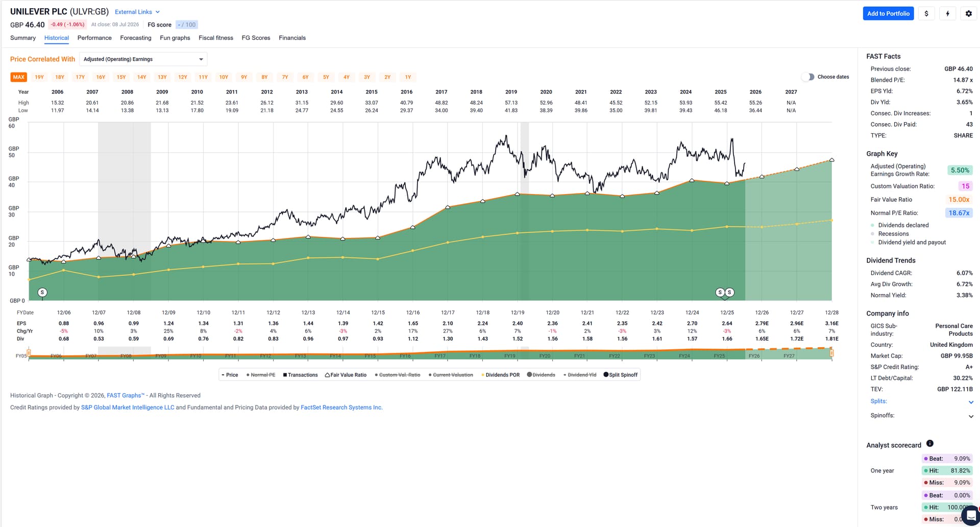Image resolution: width=980 pixels, height=527 pixels.
Task: Open the Summary tab
Action: tap(23, 38)
